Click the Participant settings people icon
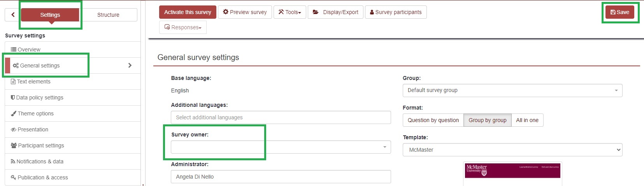The width and height of the screenshot is (644, 186). tap(14, 145)
